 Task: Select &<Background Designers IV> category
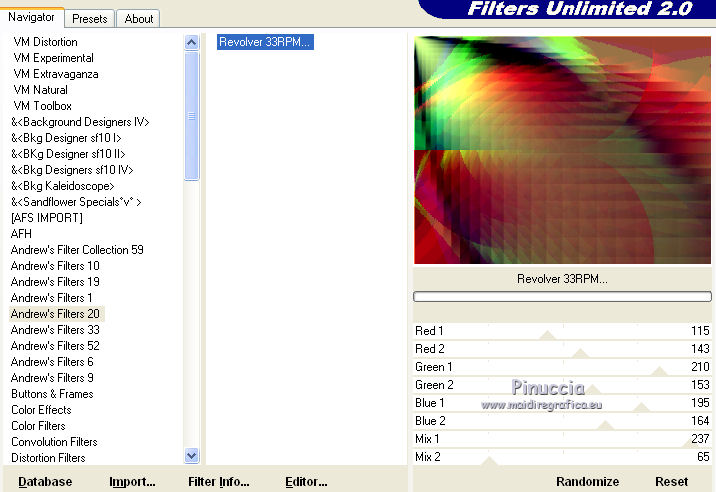tap(80, 122)
